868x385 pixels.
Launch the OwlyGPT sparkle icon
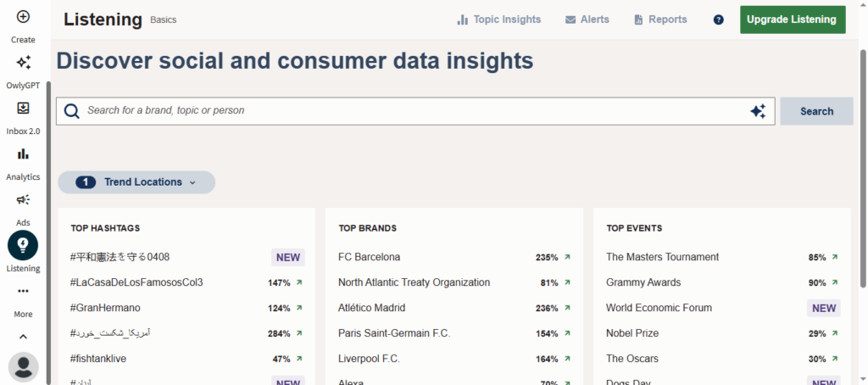(23, 62)
